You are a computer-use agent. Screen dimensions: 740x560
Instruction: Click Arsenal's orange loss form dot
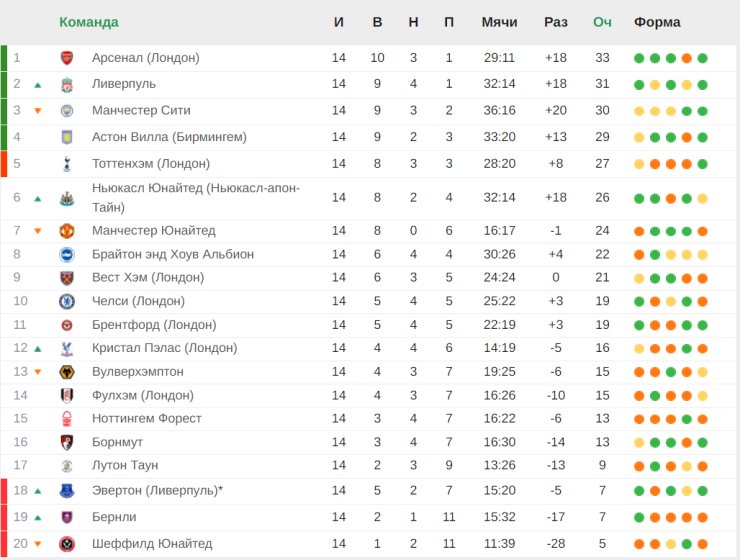[x=687, y=59]
